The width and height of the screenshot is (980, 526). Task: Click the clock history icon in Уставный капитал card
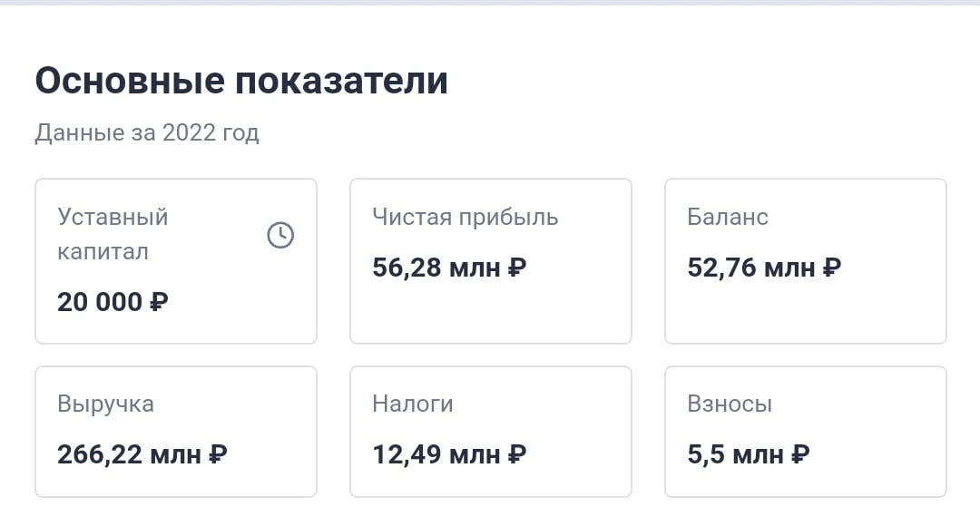pyautogui.click(x=280, y=236)
